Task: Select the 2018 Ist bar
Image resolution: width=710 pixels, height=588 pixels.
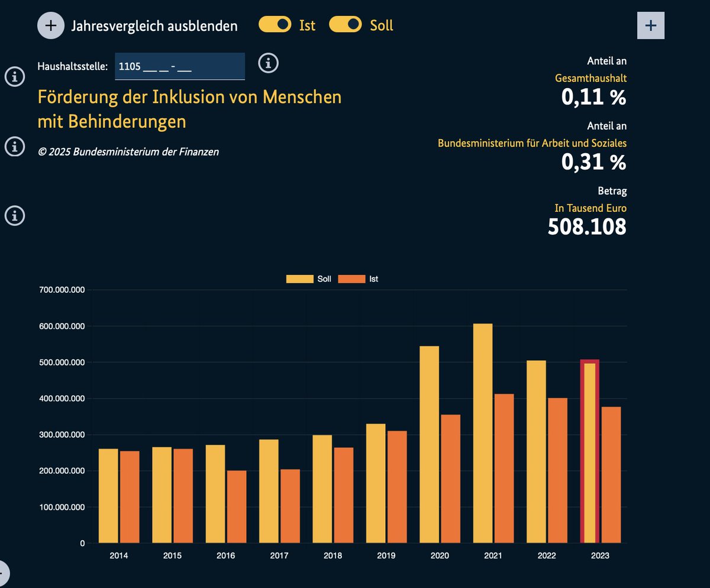Action: pyautogui.click(x=344, y=495)
